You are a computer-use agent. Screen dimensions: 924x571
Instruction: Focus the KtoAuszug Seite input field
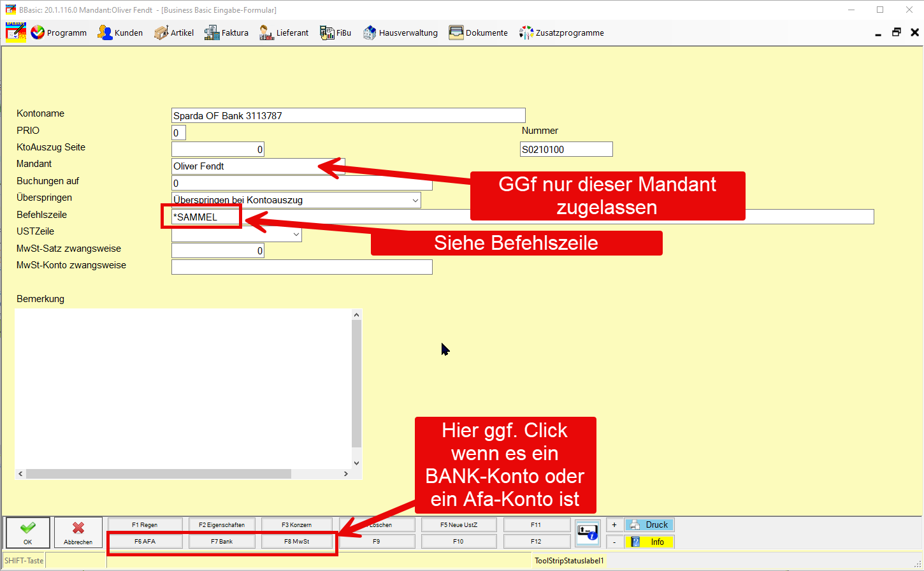tap(218, 149)
